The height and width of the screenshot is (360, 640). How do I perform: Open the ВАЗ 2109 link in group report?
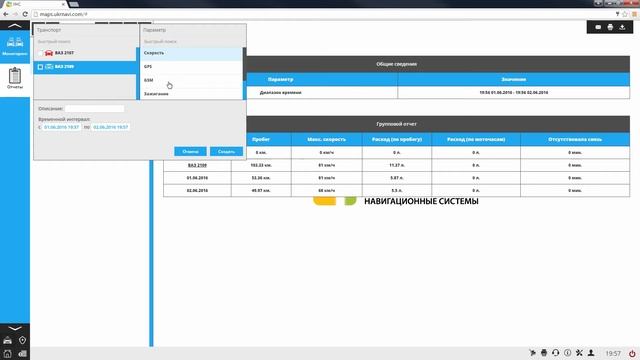197,165
